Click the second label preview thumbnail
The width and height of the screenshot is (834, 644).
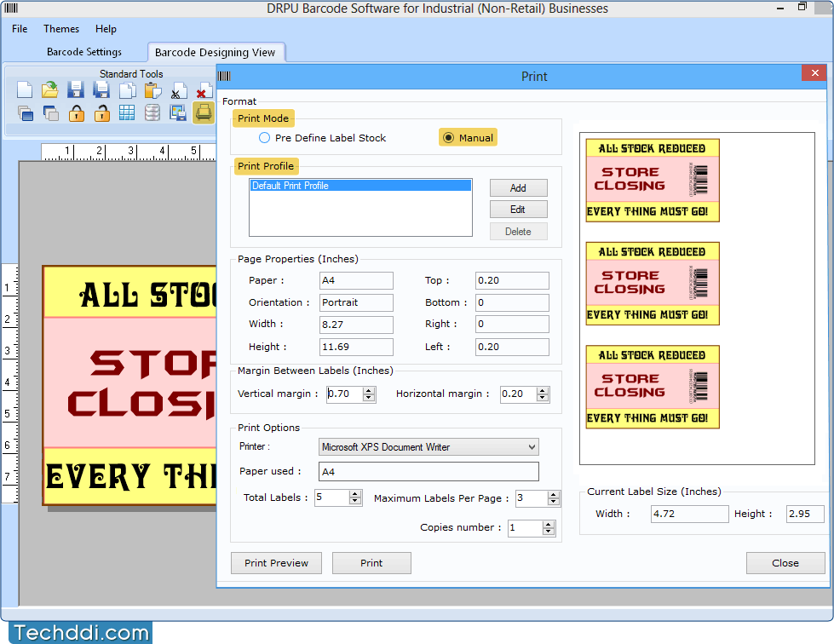(653, 284)
